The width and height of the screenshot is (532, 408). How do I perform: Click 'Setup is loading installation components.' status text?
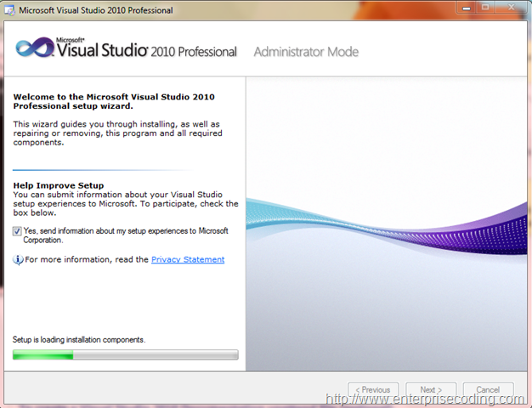tap(79, 339)
